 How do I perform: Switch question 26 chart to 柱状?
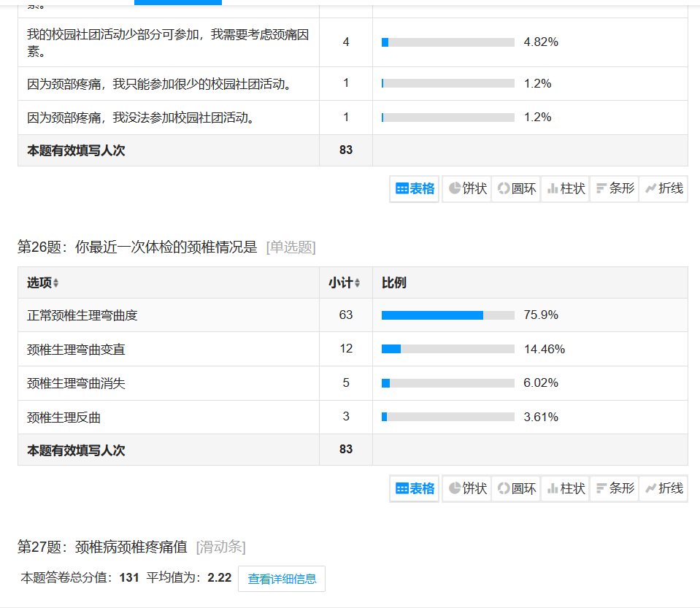566,488
